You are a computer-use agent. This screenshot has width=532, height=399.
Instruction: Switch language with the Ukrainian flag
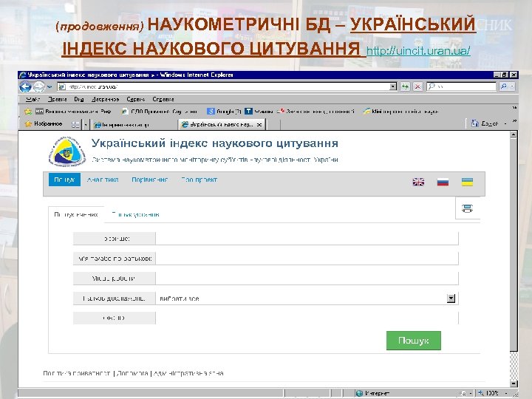click(467, 182)
